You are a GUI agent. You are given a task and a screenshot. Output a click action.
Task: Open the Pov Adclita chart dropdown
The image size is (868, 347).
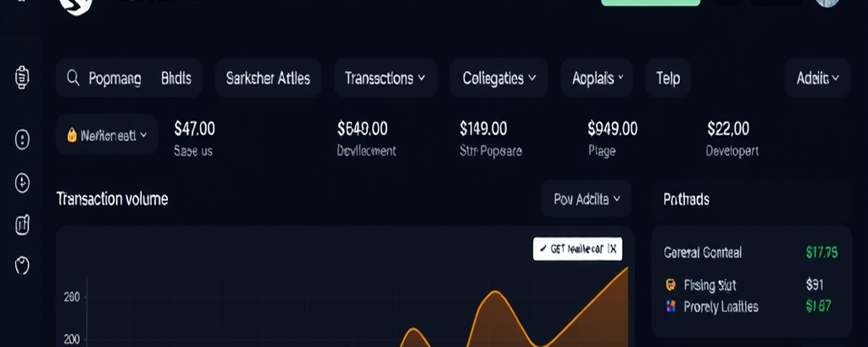[587, 199]
